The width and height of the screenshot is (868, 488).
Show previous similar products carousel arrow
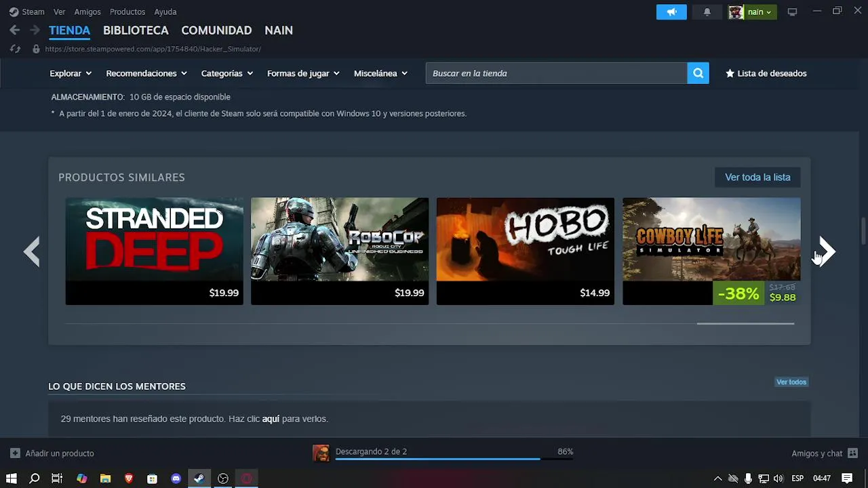coord(32,251)
